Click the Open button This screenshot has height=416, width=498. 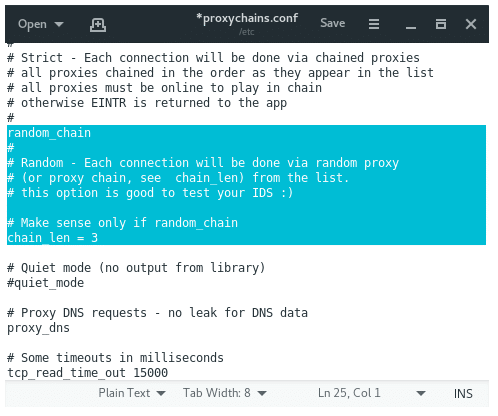[32, 24]
